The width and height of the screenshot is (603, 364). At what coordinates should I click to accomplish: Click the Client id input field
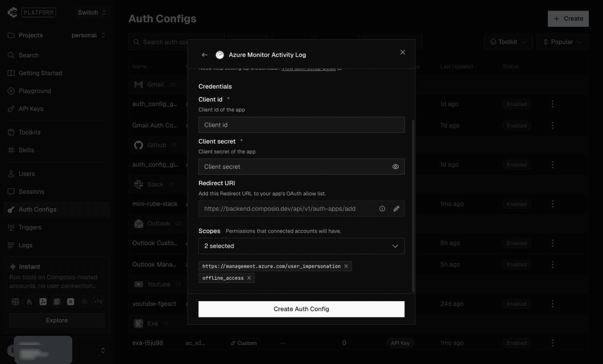point(301,125)
